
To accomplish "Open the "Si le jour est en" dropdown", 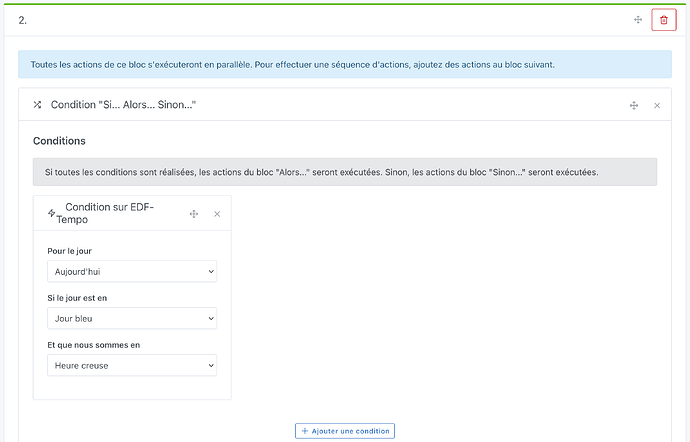I will click(132, 318).
